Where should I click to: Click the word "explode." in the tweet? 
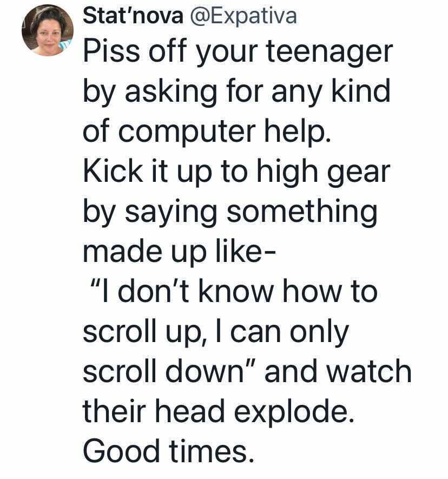(294, 412)
